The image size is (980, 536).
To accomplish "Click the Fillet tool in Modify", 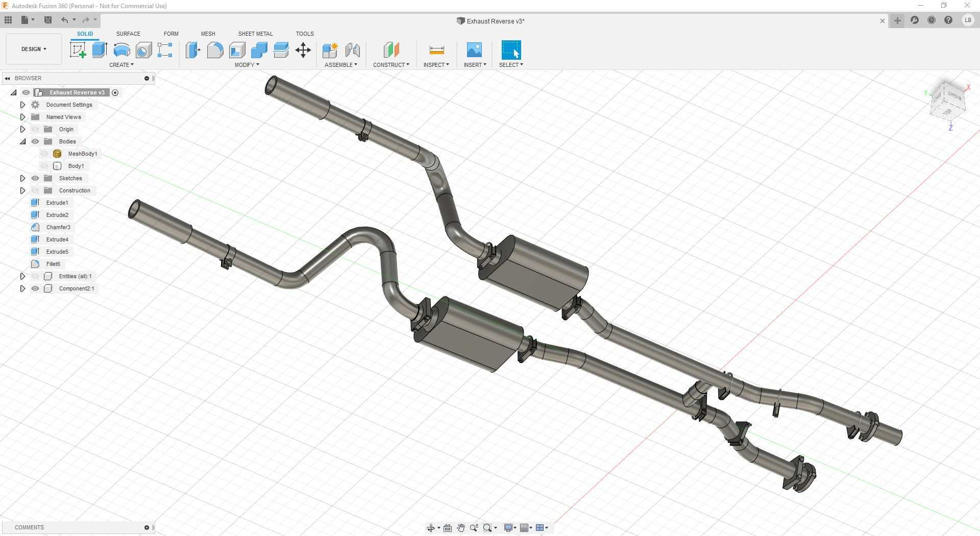I will (x=215, y=50).
